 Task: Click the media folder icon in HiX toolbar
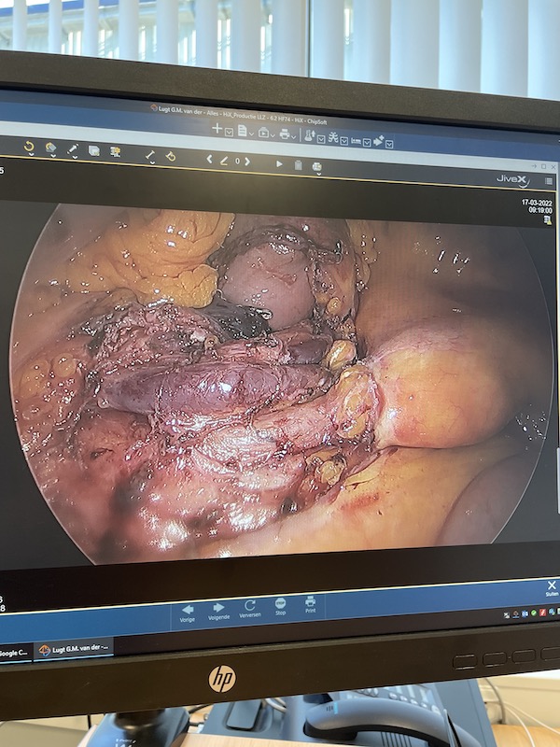[263, 134]
